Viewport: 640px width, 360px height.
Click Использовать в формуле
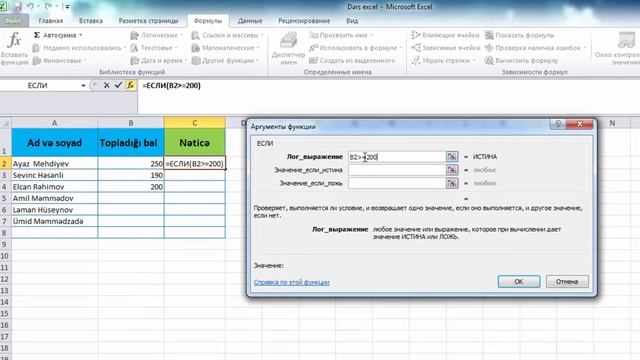[355, 48]
